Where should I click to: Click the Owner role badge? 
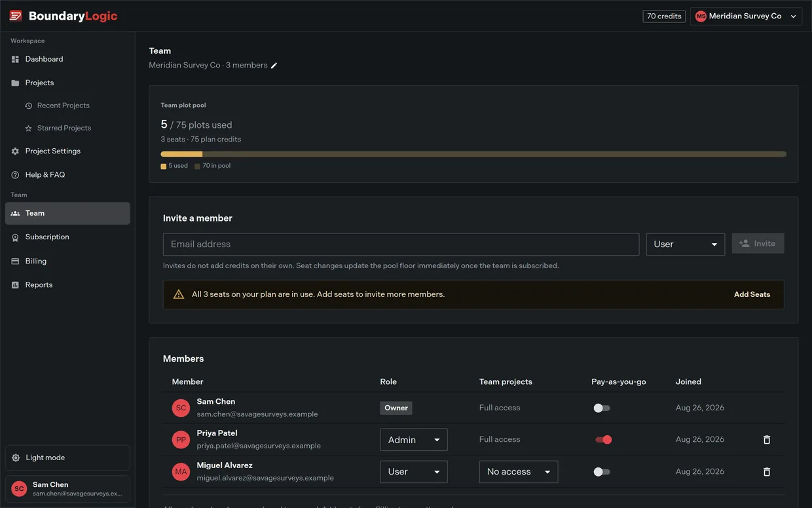tap(396, 408)
